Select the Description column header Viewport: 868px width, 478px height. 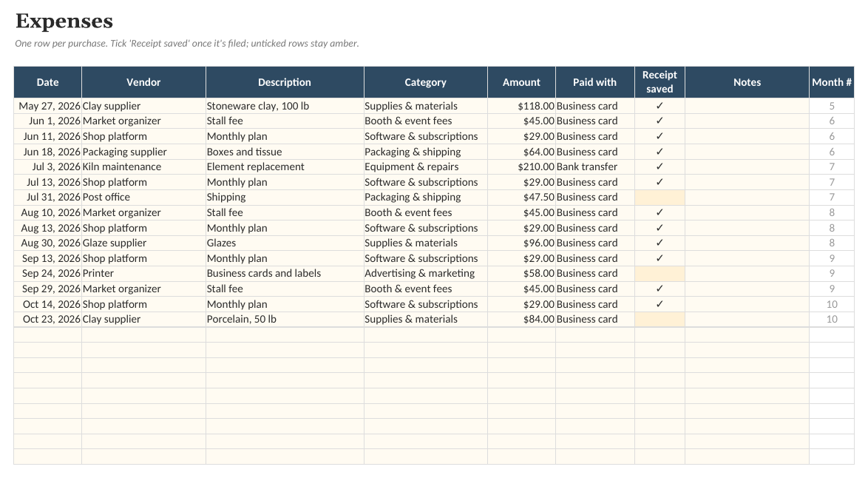click(x=285, y=82)
